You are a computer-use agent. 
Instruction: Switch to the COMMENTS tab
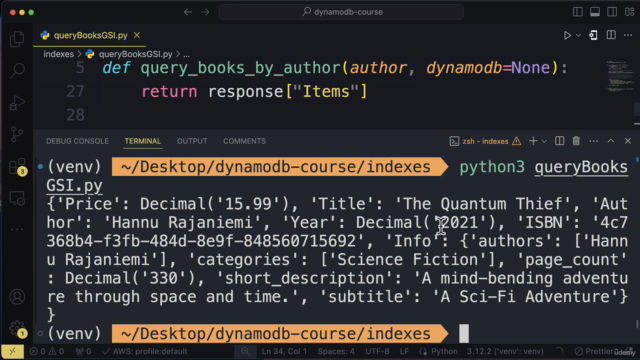point(244,141)
